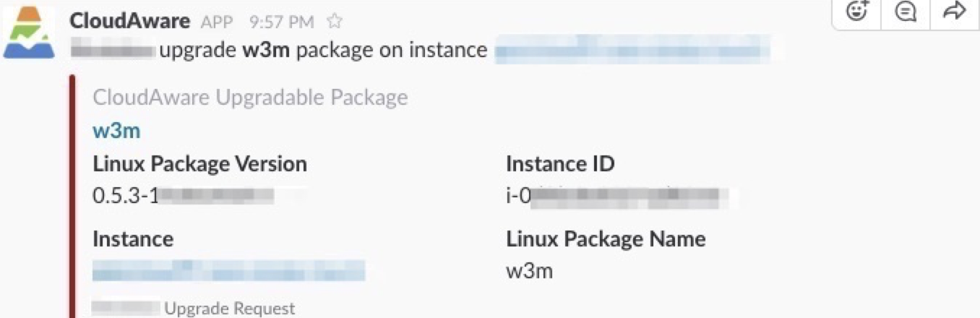Click the blurred mention before 'upgrade'
This screenshot has height=318, width=980.
[x=113, y=51]
